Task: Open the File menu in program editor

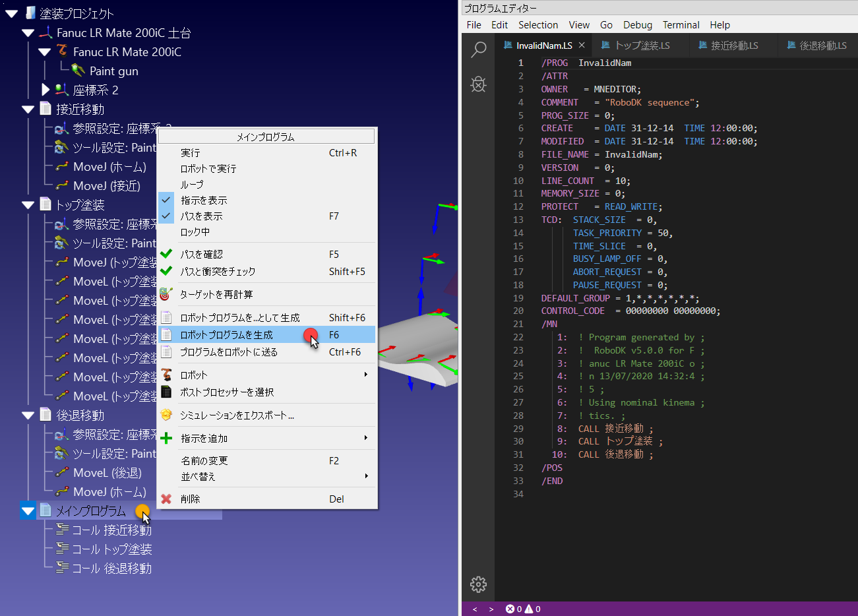Action: (474, 24)
